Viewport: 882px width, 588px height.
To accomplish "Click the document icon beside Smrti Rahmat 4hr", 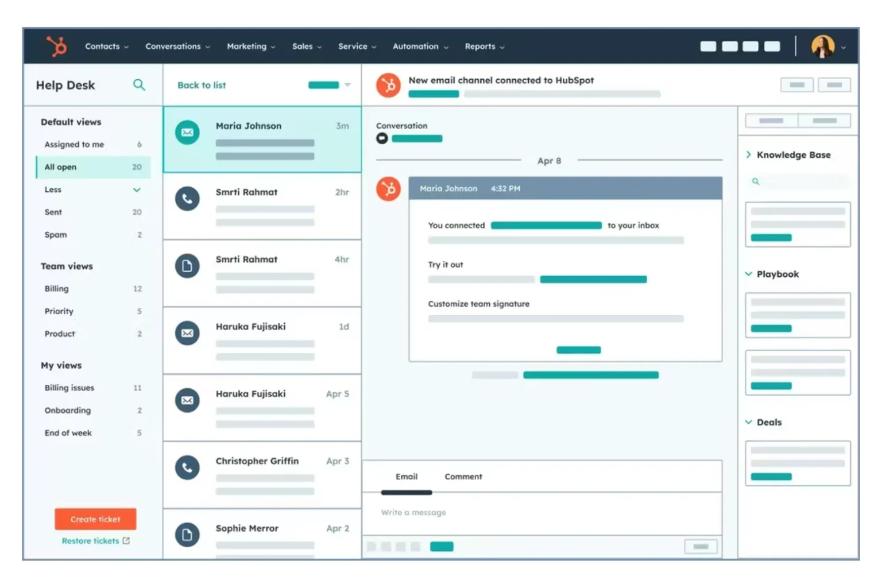I will pyautogui.click(x=187, y=266).
